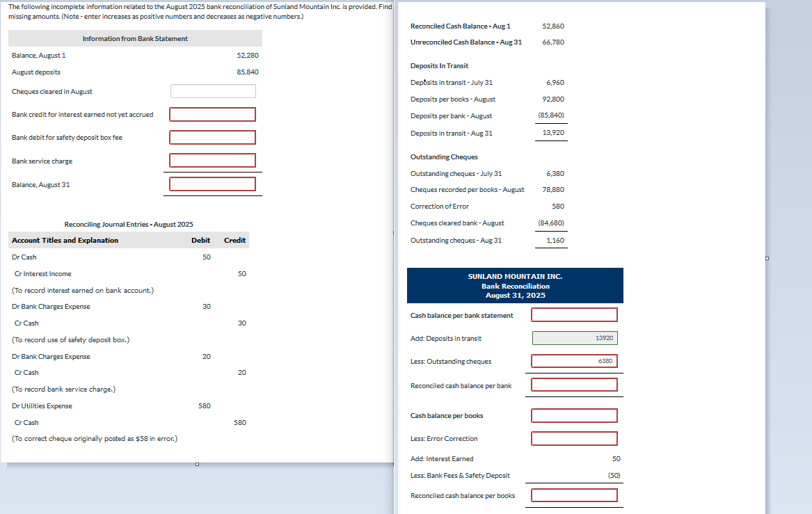Click the Cash balance per bank statement field
Viewport: 812px width, 514px height.
click(x=574, y=314)
